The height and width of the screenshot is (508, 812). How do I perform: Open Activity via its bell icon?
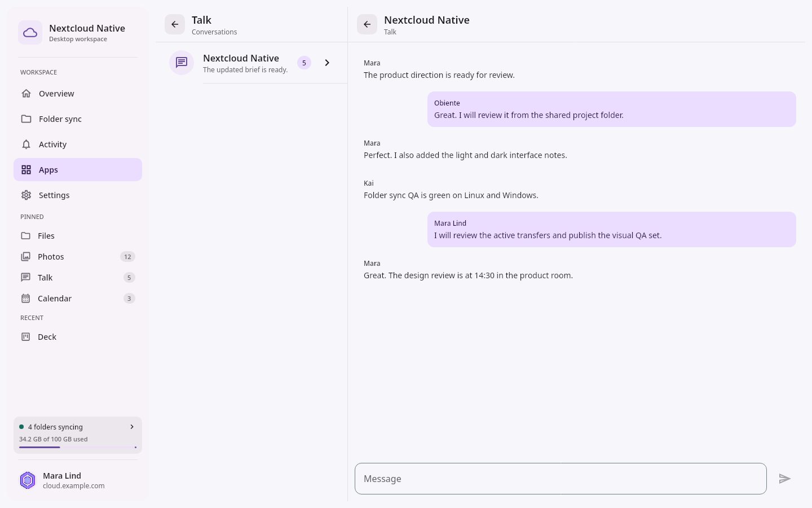point(26,144)
